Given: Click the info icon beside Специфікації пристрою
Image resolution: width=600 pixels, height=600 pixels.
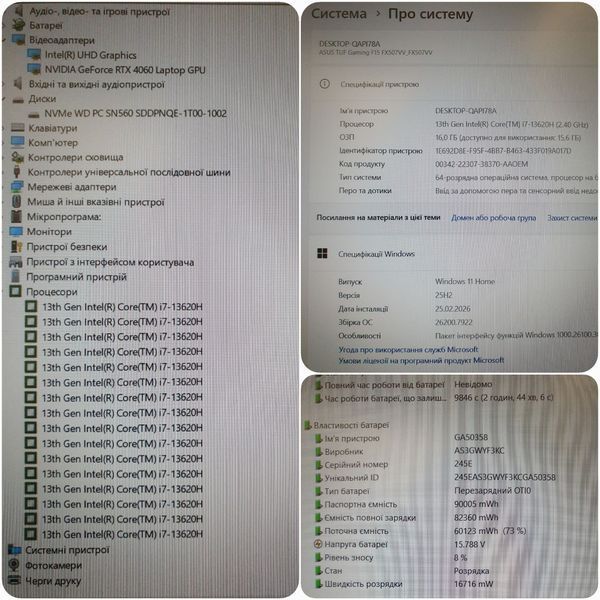Looking at the screenshot, I should tap(324, 84).
